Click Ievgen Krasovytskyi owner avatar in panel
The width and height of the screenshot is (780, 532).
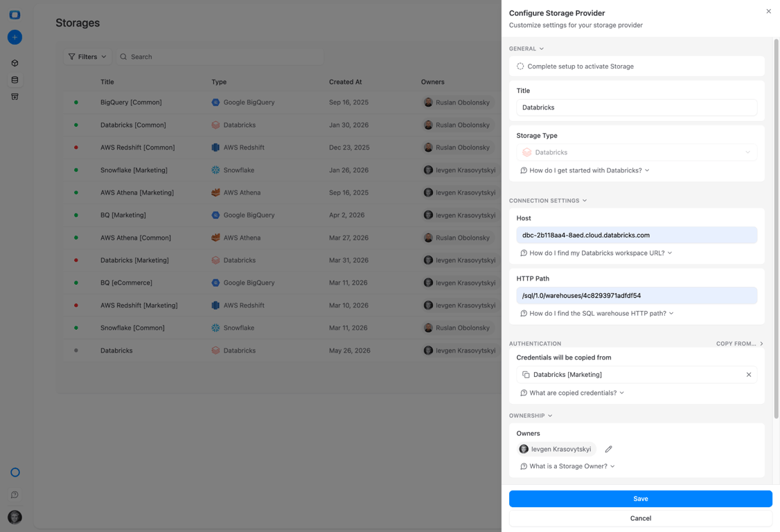(524, 449)
